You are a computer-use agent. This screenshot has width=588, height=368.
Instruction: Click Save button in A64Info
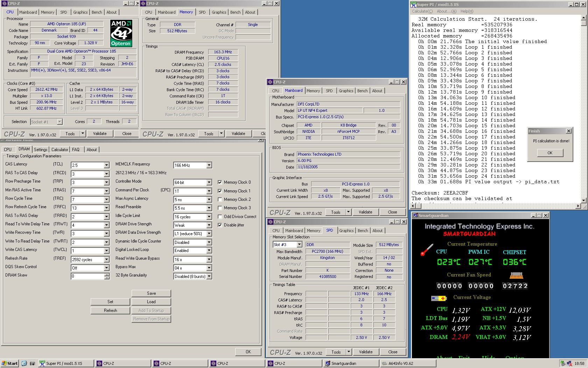151,293
